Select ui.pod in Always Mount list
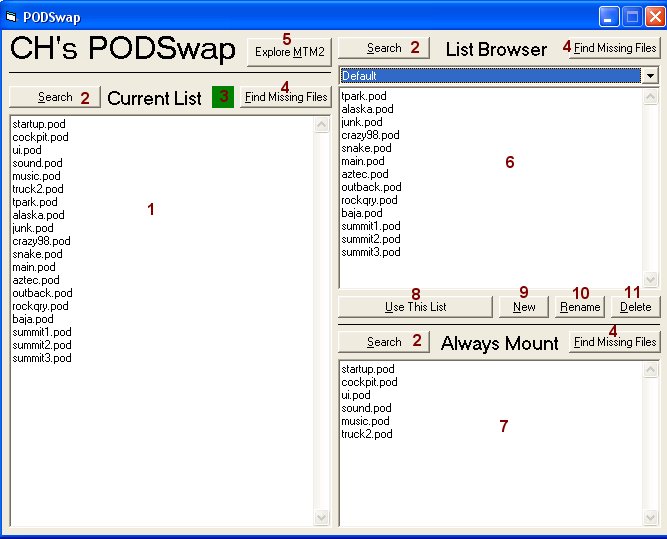This screenshot has width=667, height=539. (x=356, y=395)
